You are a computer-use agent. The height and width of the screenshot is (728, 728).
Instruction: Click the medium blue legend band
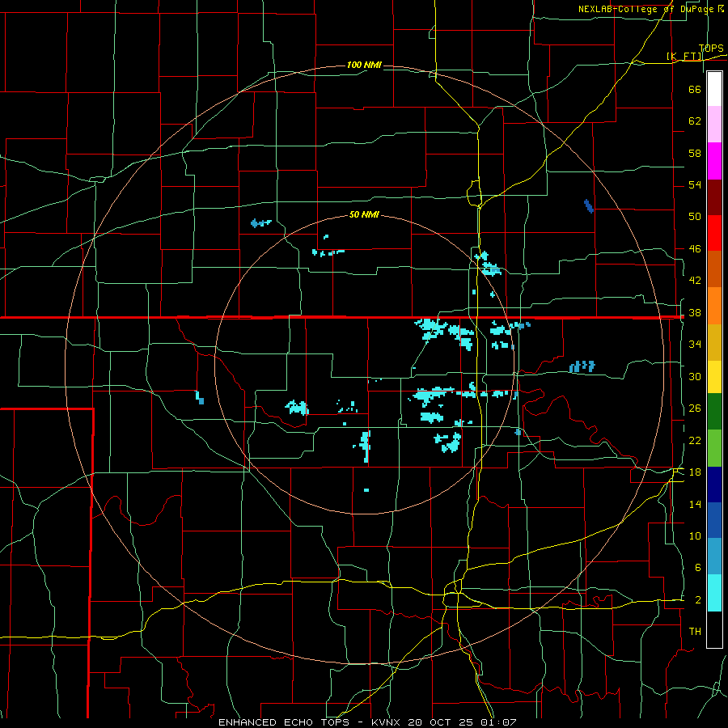point(714,520)
